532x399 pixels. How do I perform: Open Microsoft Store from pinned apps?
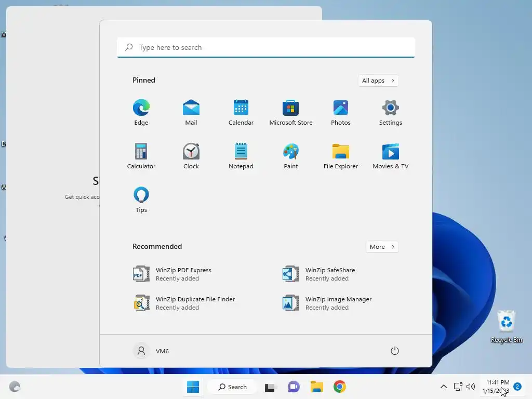[x=291, y=113]
